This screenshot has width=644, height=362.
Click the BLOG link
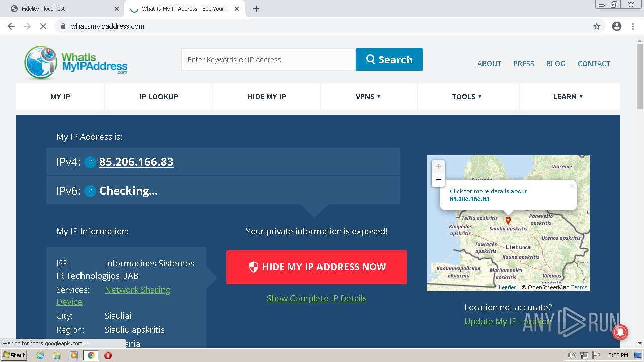(556, 64)
